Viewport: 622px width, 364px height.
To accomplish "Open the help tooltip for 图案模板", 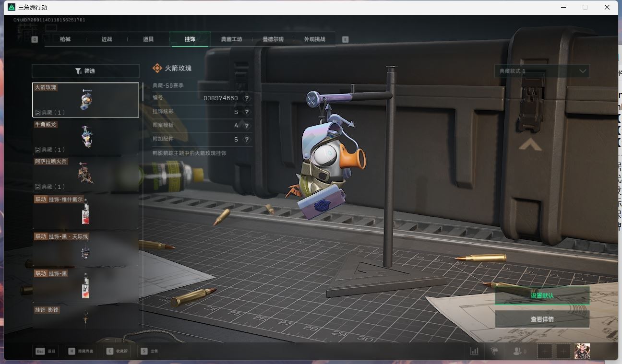I will click(x=247, y=126).
